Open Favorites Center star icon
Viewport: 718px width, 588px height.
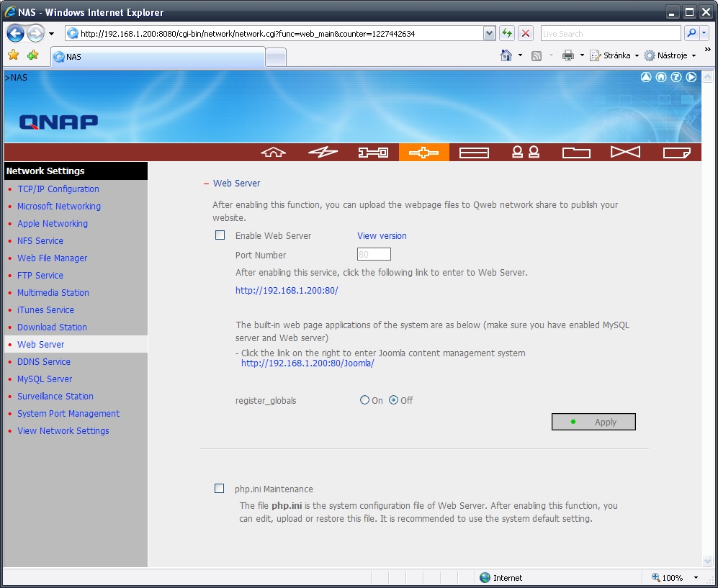click(x=14, y=55)
